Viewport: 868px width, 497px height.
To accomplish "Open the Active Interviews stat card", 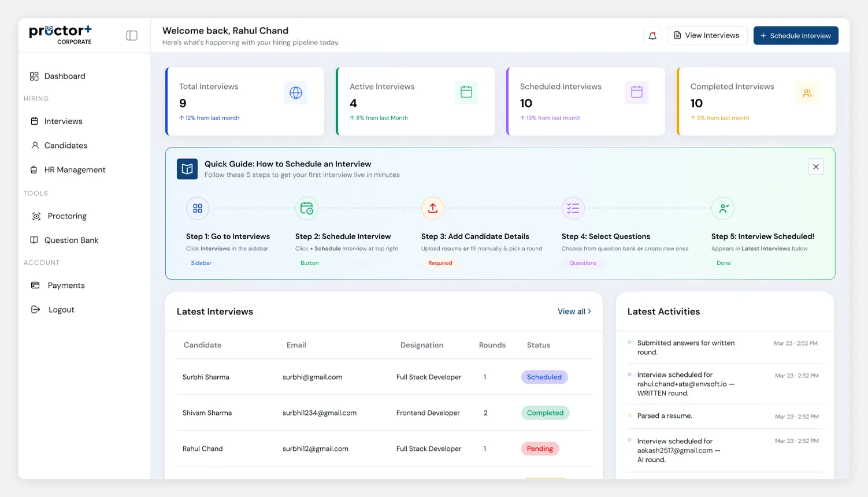I will point(415,102).
